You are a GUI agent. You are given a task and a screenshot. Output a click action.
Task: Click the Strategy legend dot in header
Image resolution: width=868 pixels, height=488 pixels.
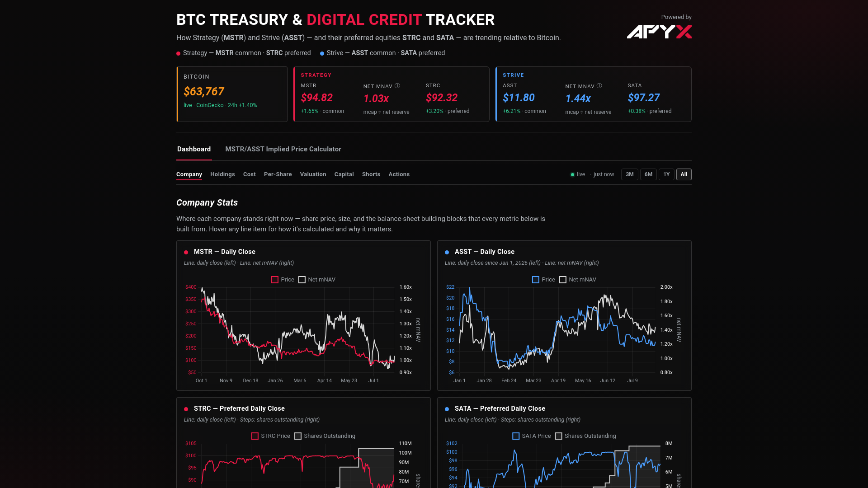[x=178, y=53]
